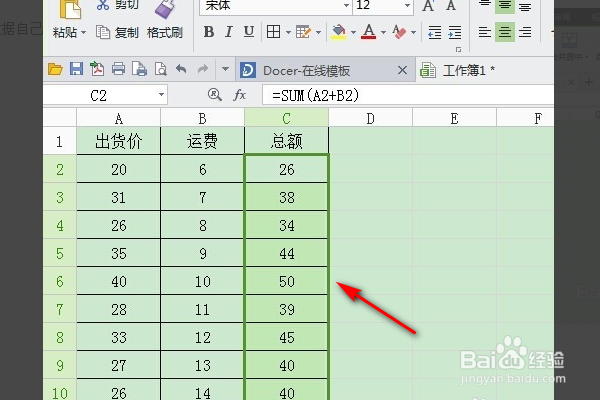Click the Open folder icon
This screenshot has width=600, height=400.
[x=55, y=69]
